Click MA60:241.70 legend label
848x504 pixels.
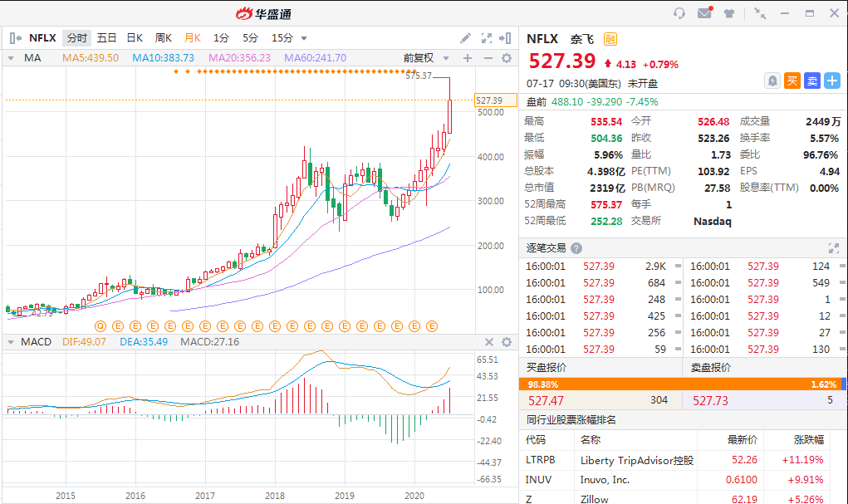click(316, 58)
